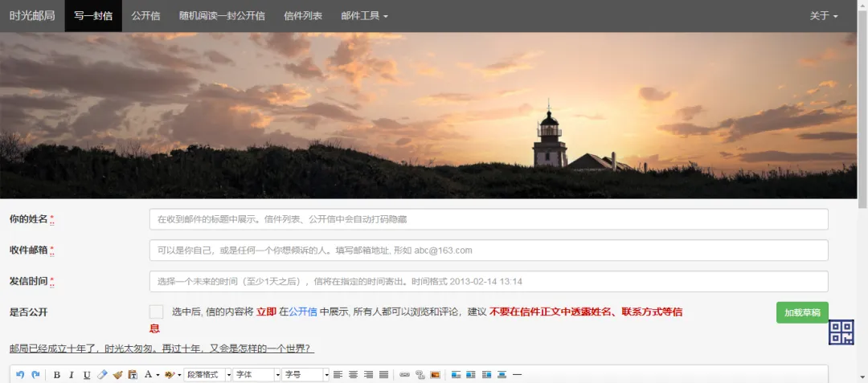Open highlight color dropdown arrow
Viewport: 868px width, 383px height.
point(178,375)
